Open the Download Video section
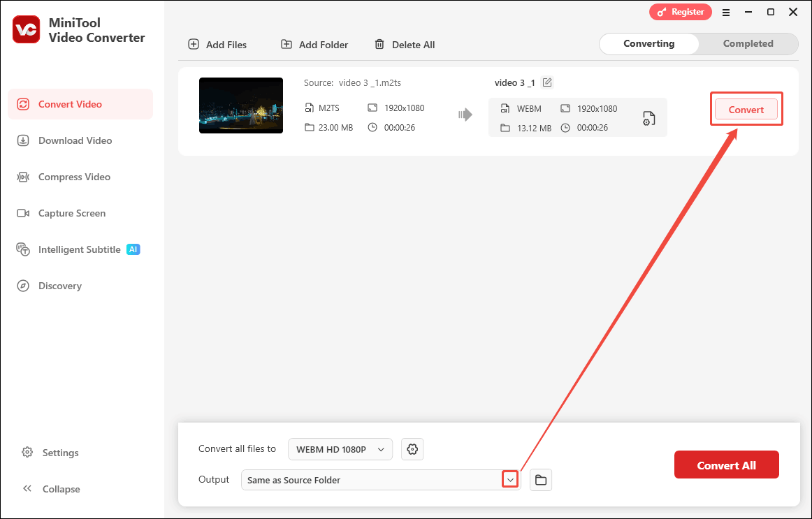Viewport: 812px width, 519px height. [74, 140]
